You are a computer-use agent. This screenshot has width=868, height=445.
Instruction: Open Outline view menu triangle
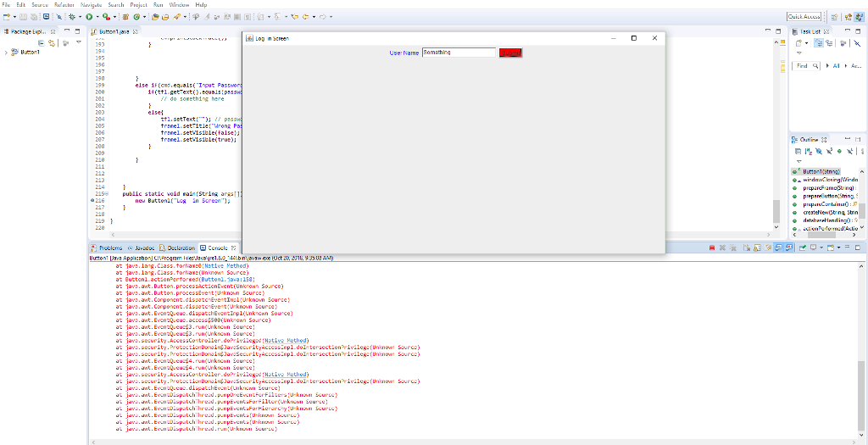pos(798,161)
